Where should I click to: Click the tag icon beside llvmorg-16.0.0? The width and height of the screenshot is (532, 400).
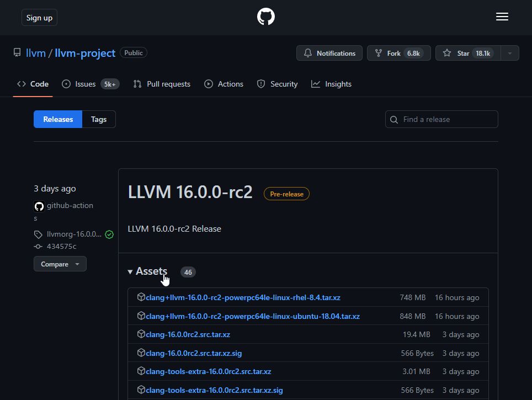coord(38,234)
